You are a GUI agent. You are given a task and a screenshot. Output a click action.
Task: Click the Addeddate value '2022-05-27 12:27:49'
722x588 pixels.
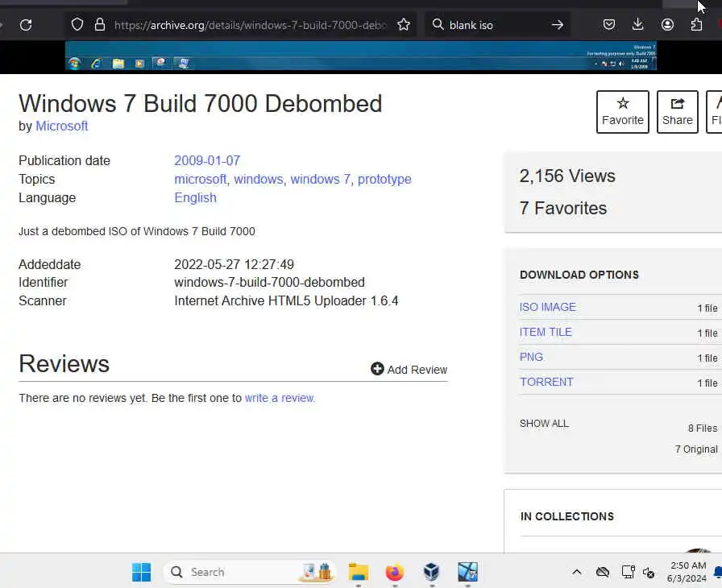[x=234, y=264]
